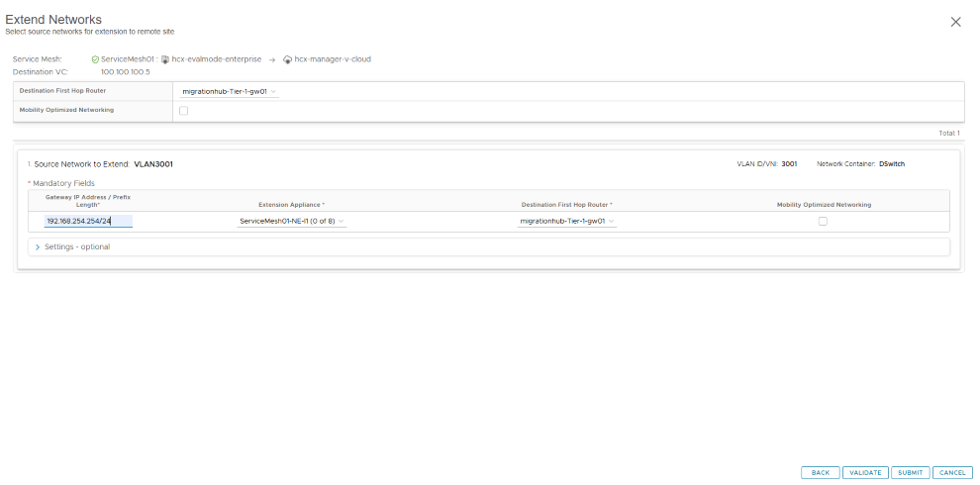Open VLAN3001 row's Destination First Hop Router dropdown
The width and height of the screenshot is (980, 485).
pyautogui.click(x=567, y=222)
